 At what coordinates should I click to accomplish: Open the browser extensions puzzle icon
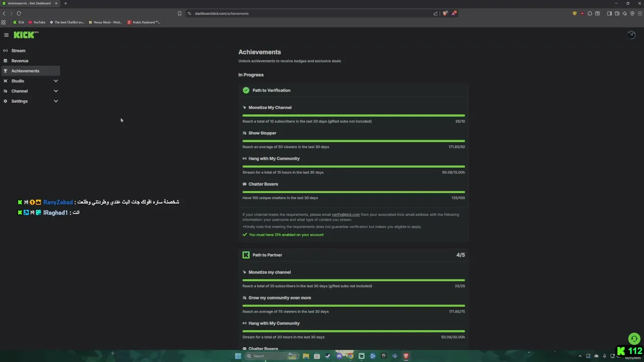(x=590, y=14)
